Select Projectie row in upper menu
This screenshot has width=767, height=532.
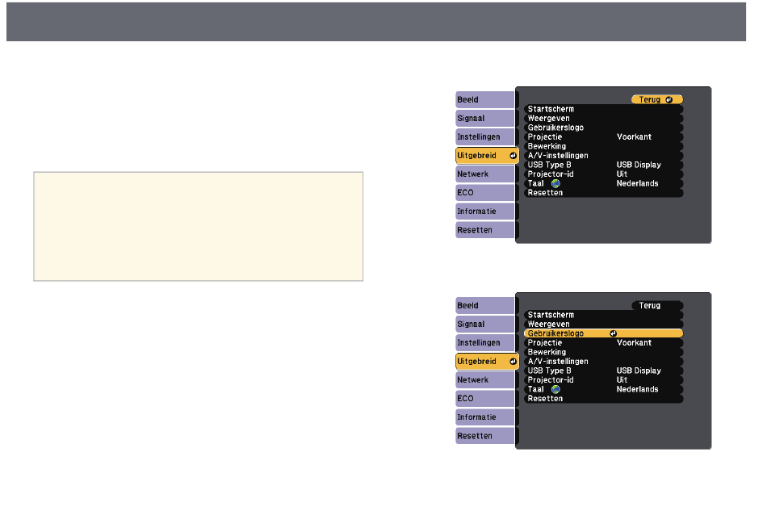pos(603,137)
